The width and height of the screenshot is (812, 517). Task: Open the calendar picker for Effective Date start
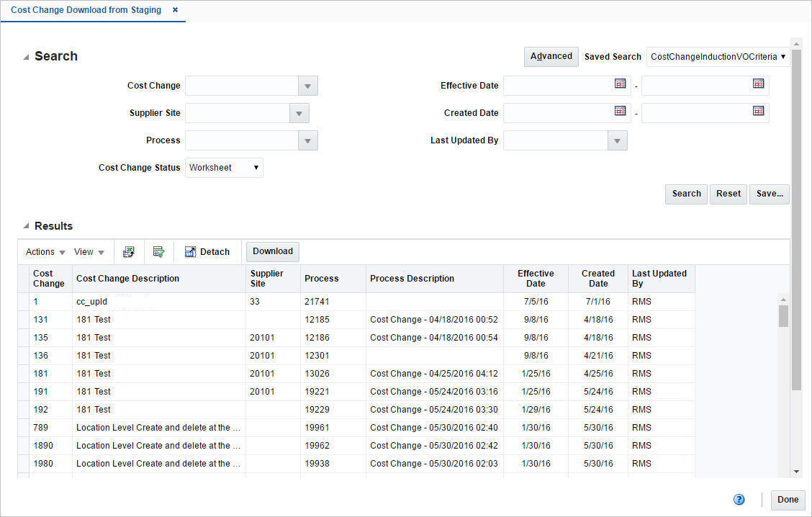click(x=621, y=84)
